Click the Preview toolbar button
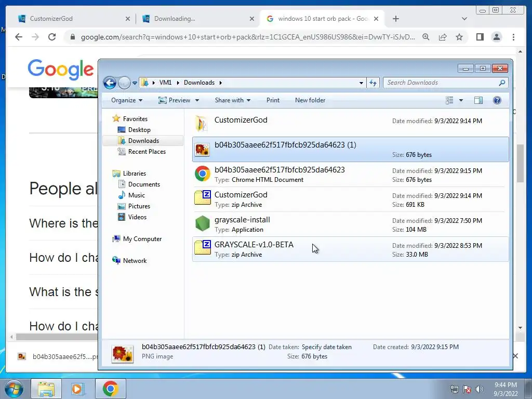Screen dimensions: 532x399 (x=175, y=100)
